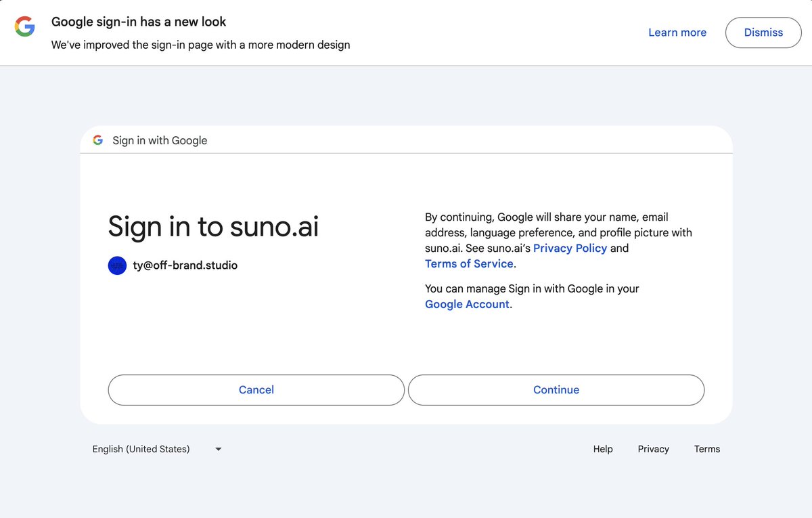This screenshot has height=518, width=812.
Task: Click the "Sign in with Google" header text
Action: click(160, 140)
